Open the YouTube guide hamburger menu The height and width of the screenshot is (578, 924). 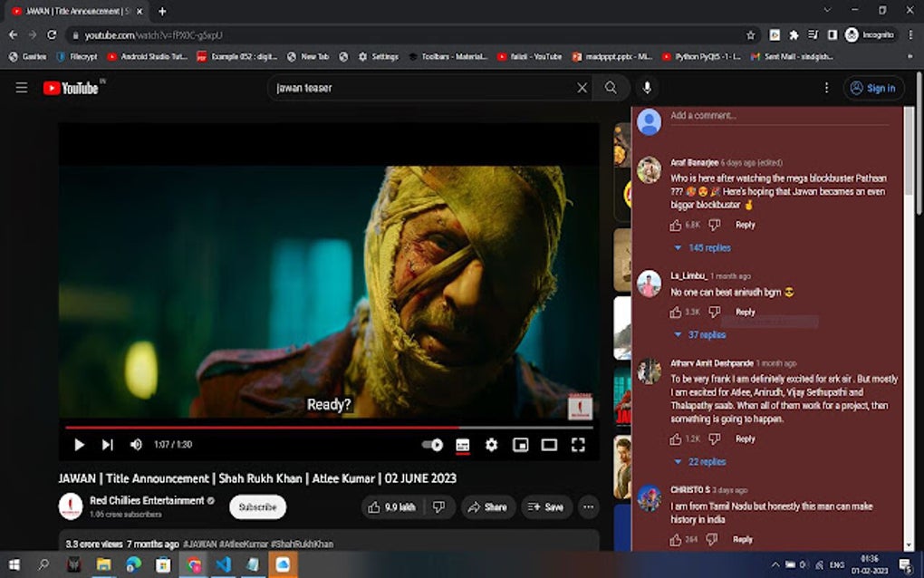click(x=22, y=88)
